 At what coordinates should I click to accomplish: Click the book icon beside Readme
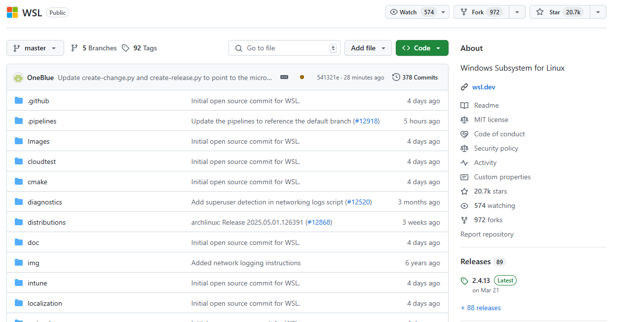[464, 105]
